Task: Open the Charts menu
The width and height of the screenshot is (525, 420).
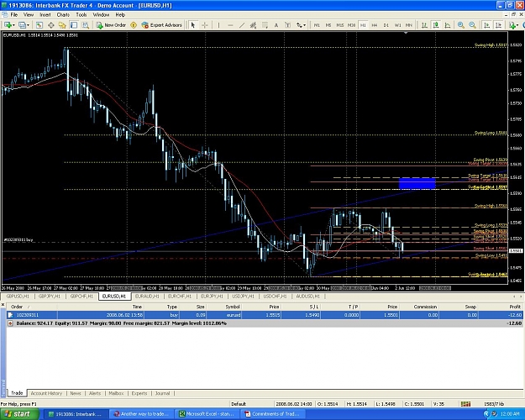Action: click(63, 15)
